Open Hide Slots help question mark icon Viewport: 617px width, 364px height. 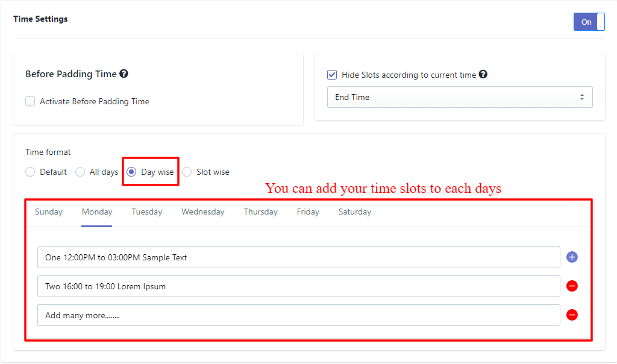click(x=483, y=74)
